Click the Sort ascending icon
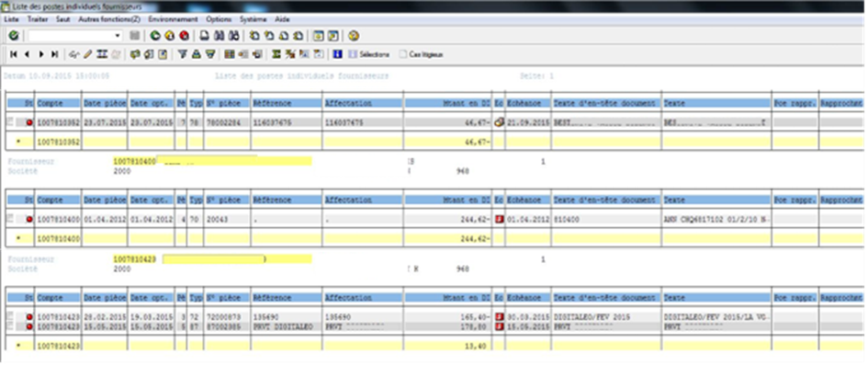Screen dimensions: 868x366 [x=196, y=54]
